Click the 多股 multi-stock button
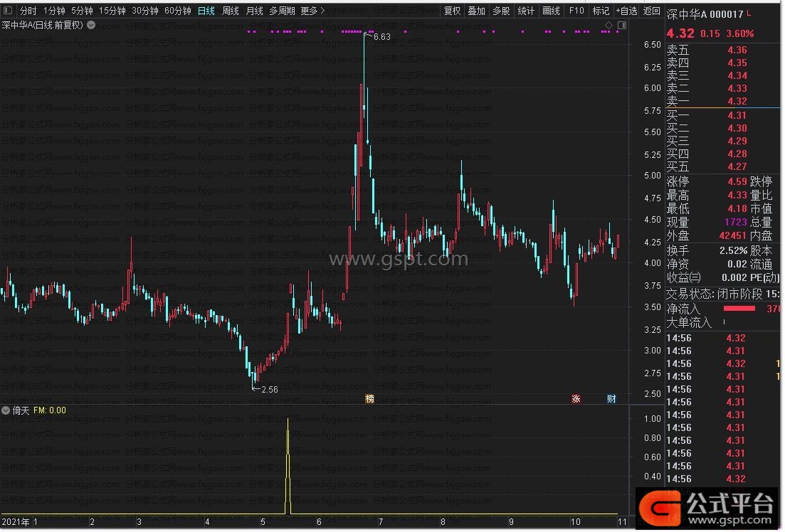The image size is (785, 532). point(501,11)
